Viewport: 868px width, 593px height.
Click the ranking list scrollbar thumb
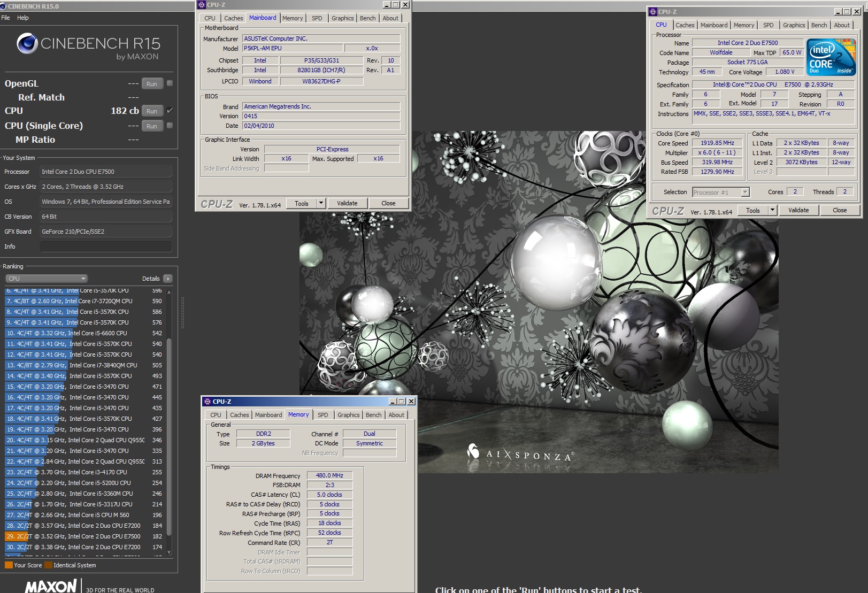(169, 436)
